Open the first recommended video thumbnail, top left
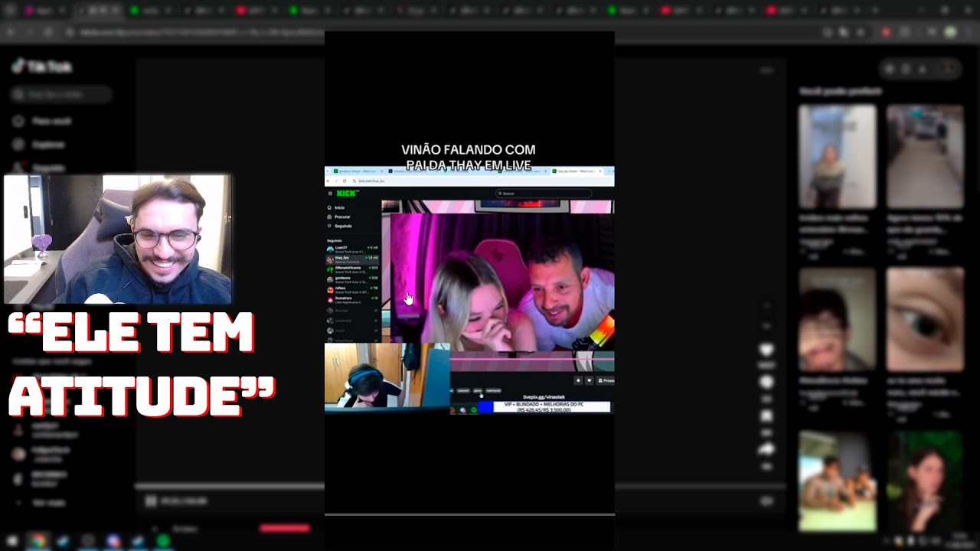Image resolution: width=980 pixels, height=551 pixels. (838, 156)
